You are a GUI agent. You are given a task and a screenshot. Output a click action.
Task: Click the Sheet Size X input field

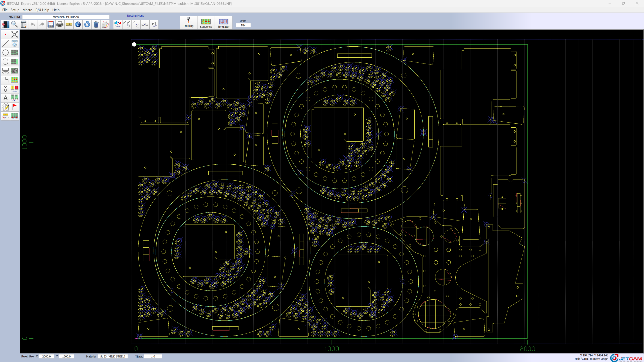[46, 356]
